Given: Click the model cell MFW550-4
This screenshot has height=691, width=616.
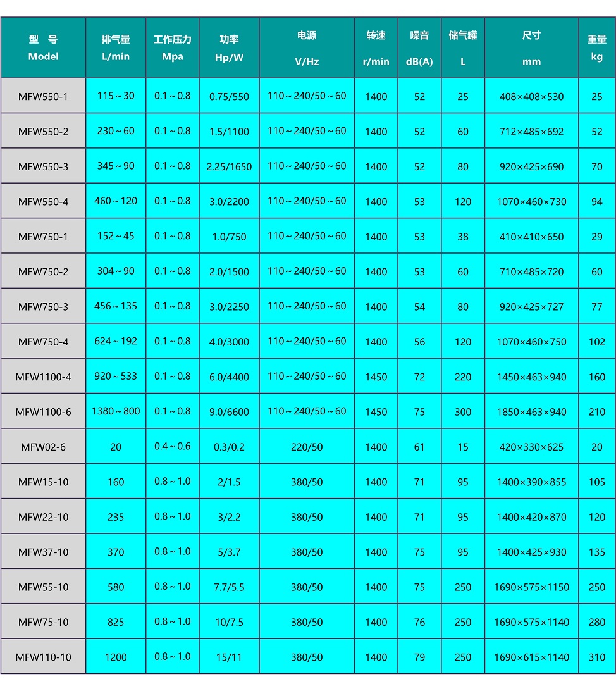Looking at the screenshot, I should [x=43, y=201].
